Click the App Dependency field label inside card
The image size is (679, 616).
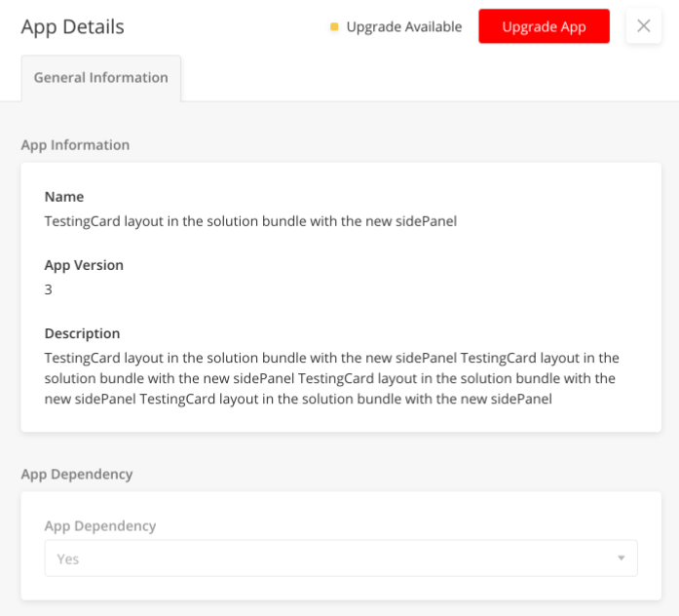pos(100,526)
